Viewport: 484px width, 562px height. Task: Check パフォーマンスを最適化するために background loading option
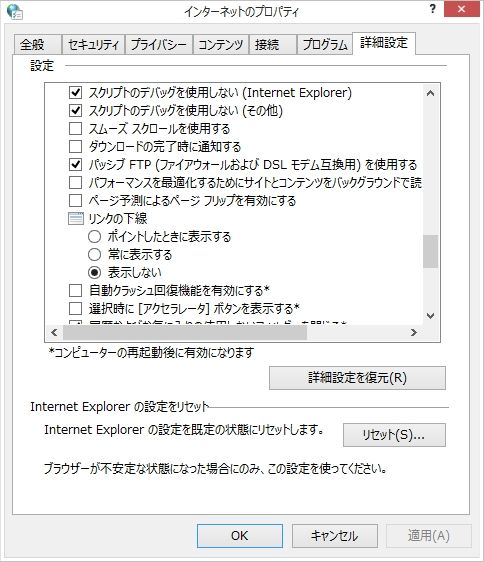[75, 182]
